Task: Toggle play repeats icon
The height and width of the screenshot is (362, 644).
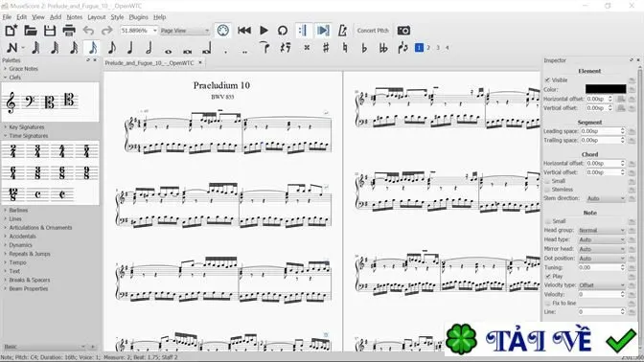Action: [x=303, y=31]
